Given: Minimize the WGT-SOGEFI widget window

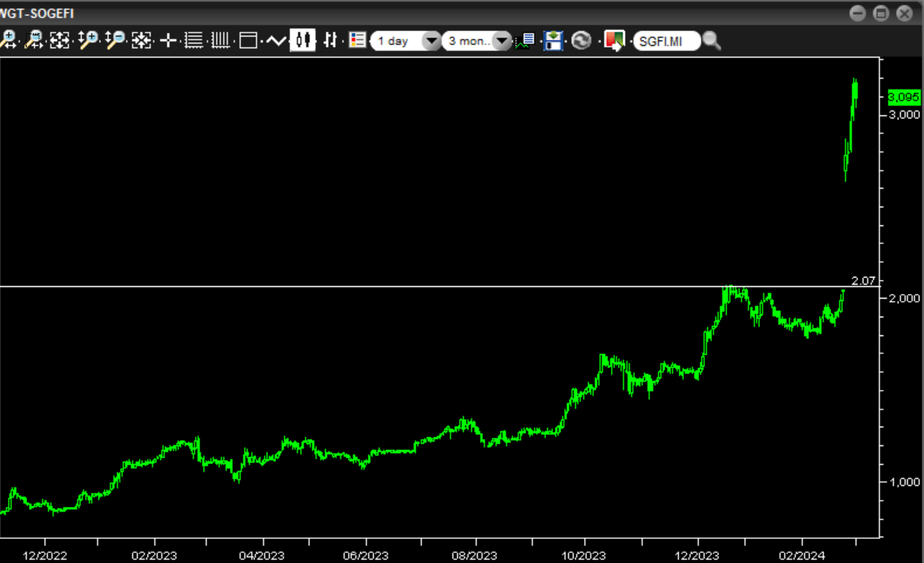Looking at the screenshot, I should tap(858, 13).
